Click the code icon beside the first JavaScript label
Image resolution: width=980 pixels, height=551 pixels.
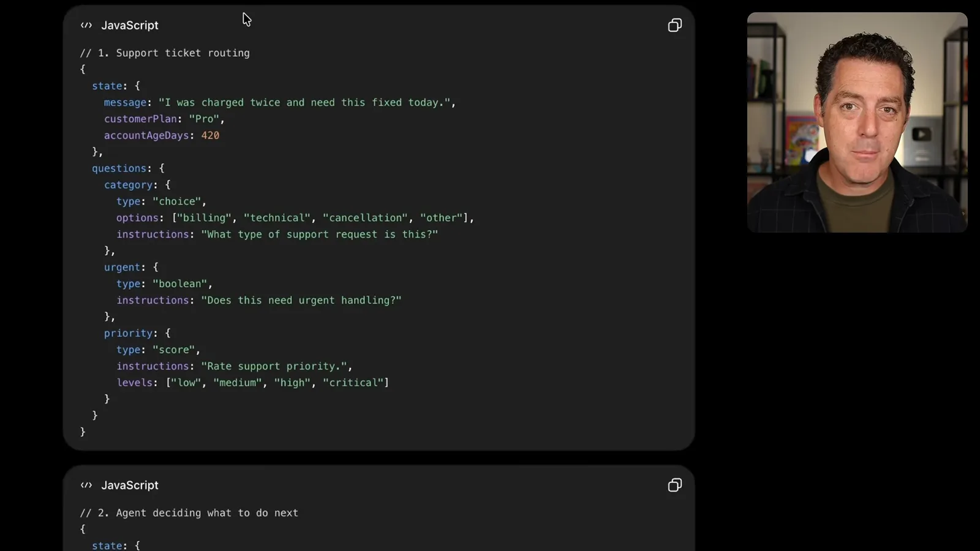86,25
